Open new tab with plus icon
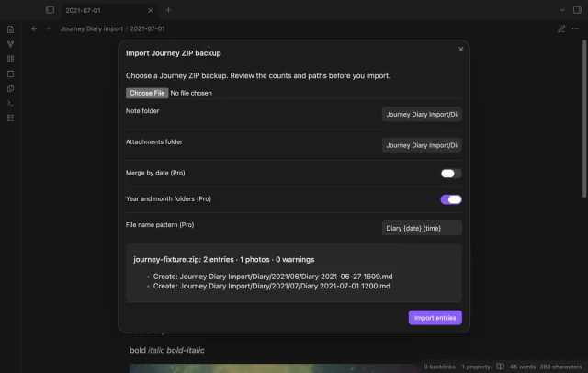588x373 pixels. [x=168, y=10]
